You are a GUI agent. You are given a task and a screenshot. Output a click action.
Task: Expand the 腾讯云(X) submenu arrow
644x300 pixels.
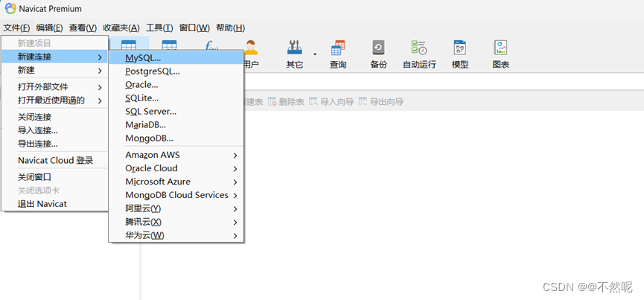pyautogui.click(x=235, y=223)
